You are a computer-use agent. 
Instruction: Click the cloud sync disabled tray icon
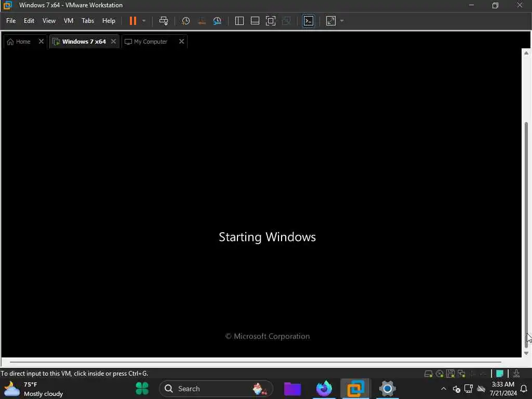481,389
